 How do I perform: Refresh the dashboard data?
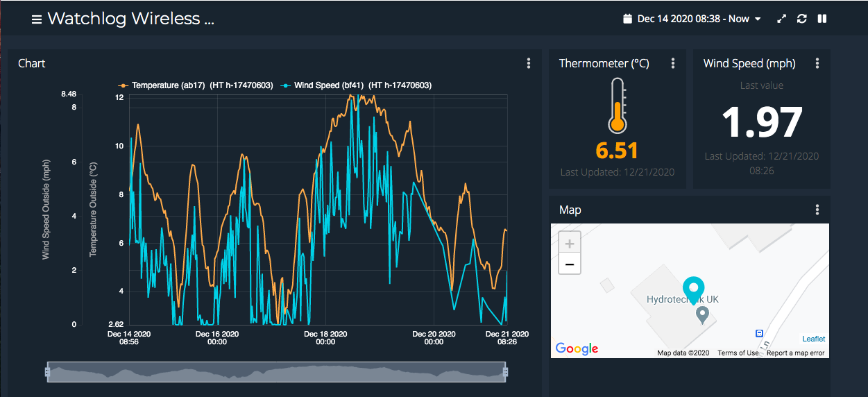(802, 19)
